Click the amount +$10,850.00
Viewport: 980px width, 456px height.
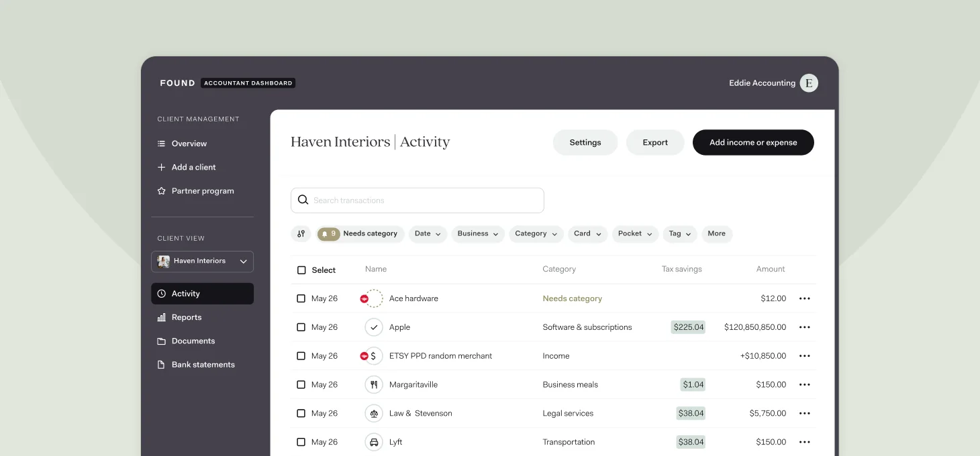click(763, 356)
